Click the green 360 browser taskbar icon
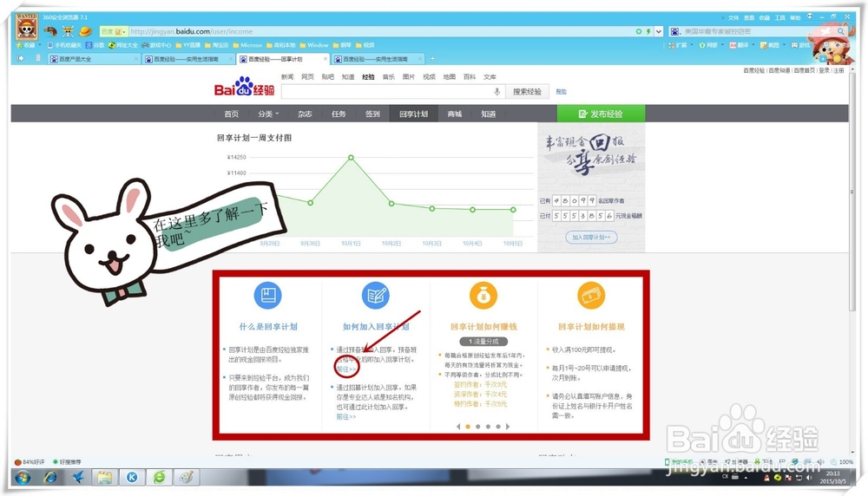Screen dimensions: 868x496 (x=159, y=477)
